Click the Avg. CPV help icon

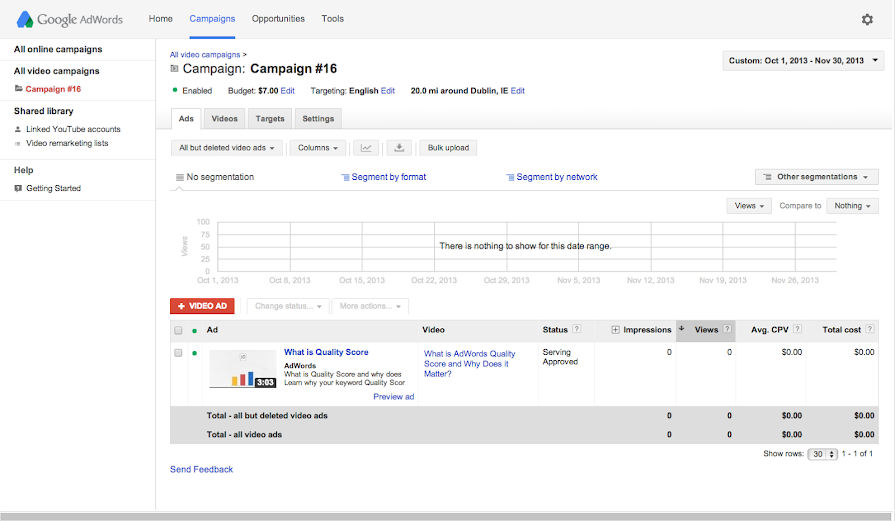click(795, 329)
